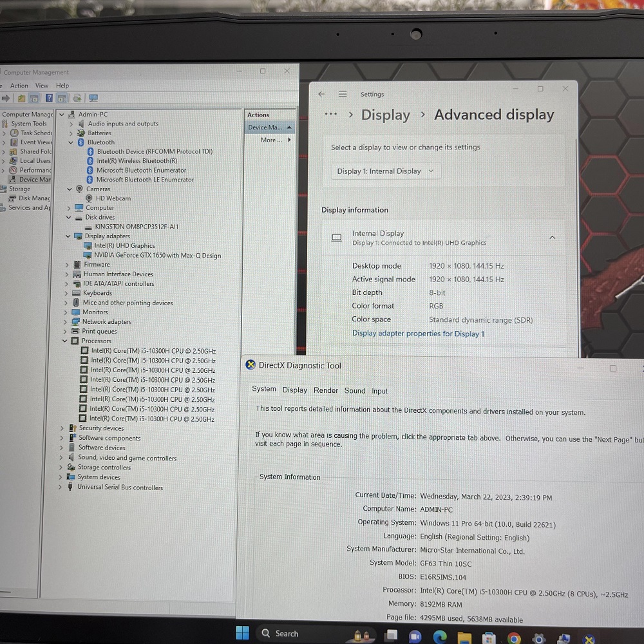Collapse the Internal Display info card chevron

point(553,238)
